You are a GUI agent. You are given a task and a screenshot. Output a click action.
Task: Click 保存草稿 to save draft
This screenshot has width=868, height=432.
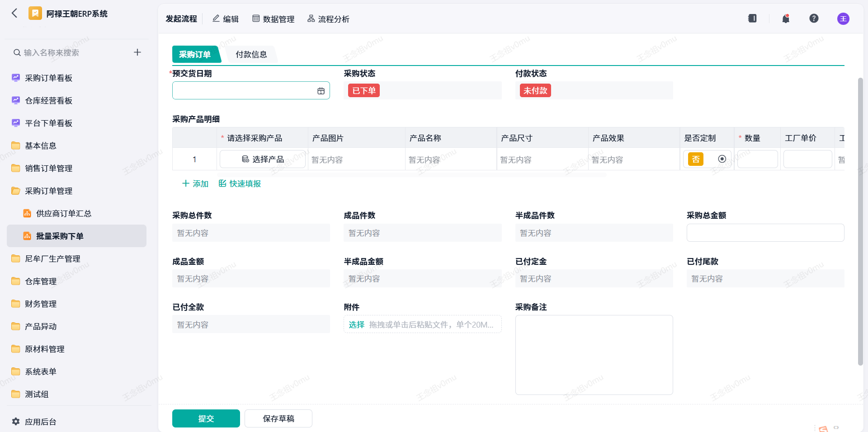coord(278,418)
